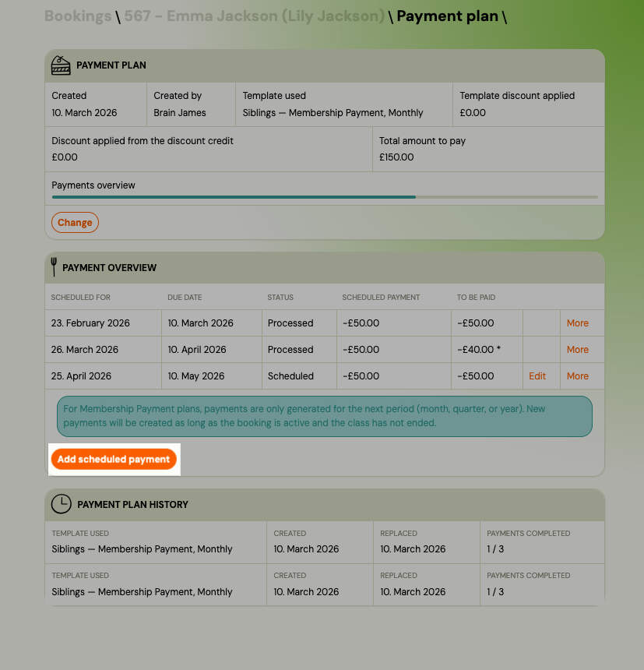Screen dimensions: 644x670
Task: Click the clock icon next to PAYMENT PLAN HISTORY
Action: (62, 504)
